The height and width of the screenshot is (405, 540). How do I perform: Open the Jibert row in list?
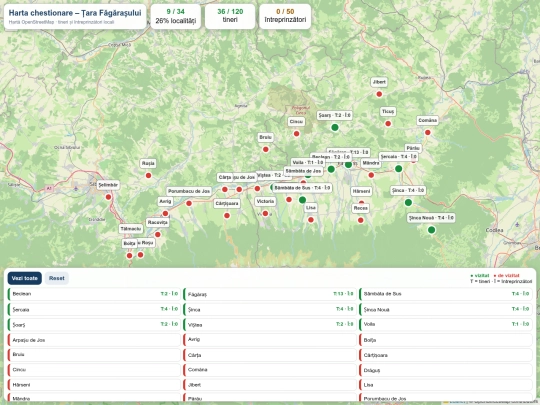270,385
